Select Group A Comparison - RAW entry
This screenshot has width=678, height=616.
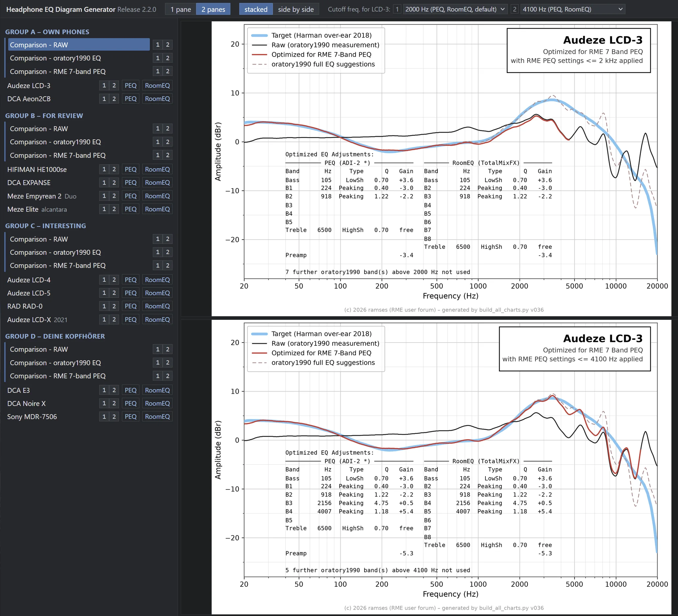pos(79,45)
